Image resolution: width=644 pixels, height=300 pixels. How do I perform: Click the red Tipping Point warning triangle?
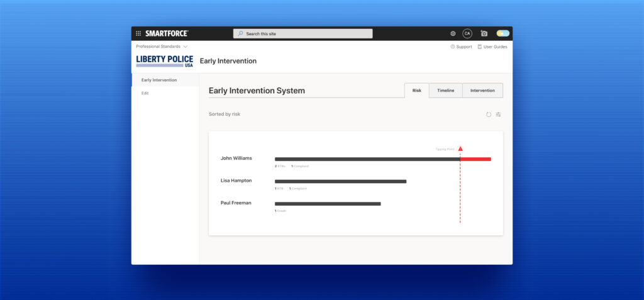(460, 149)
